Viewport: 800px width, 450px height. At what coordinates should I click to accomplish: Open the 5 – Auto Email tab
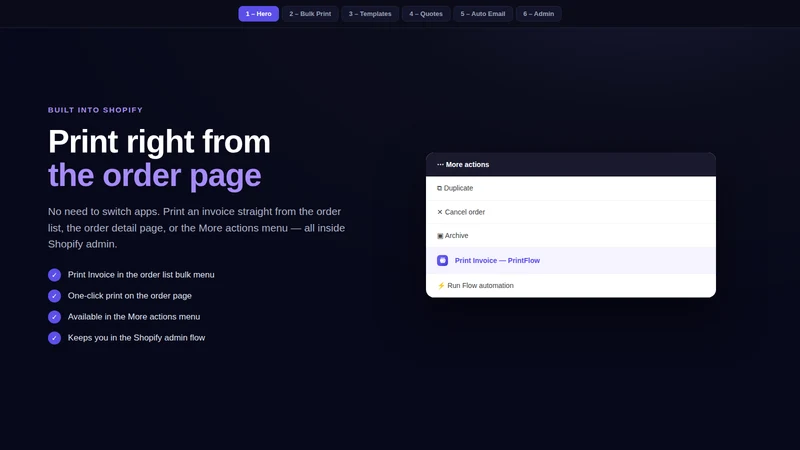click(483, 14)
